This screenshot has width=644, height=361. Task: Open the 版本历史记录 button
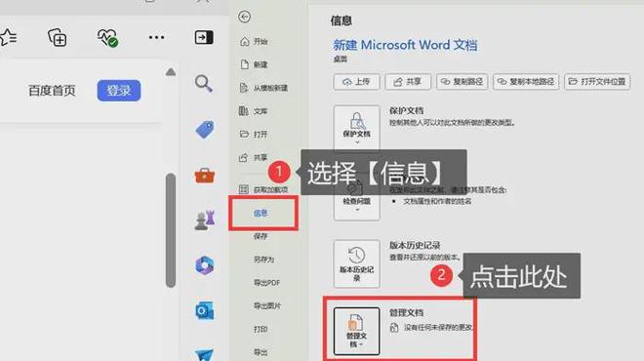356,263
